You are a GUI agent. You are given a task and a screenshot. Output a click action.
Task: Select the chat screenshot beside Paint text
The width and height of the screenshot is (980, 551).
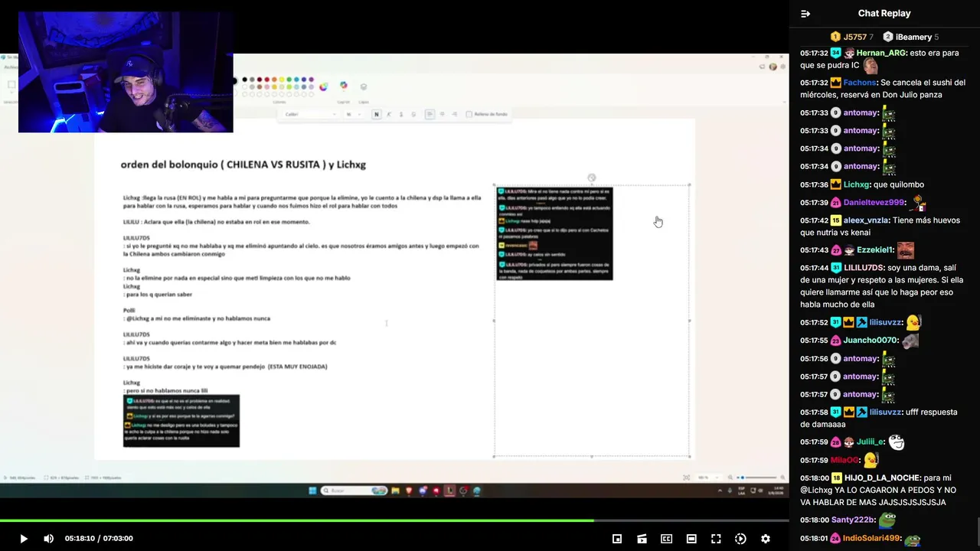click(x=554, y=233)
